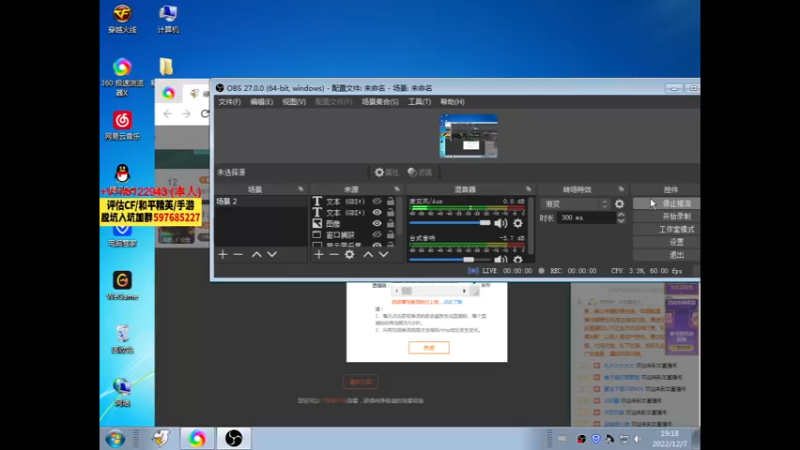Hide the visible 文本 (GDI+) source
800x450 pixels.
(x=377, y=212)
